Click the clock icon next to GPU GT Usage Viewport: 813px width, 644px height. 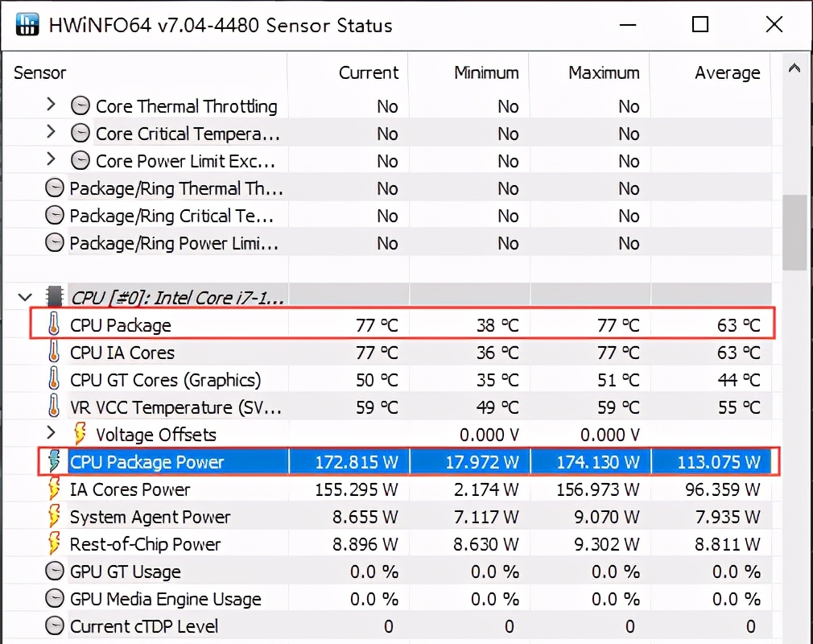(x=54, y=572)
